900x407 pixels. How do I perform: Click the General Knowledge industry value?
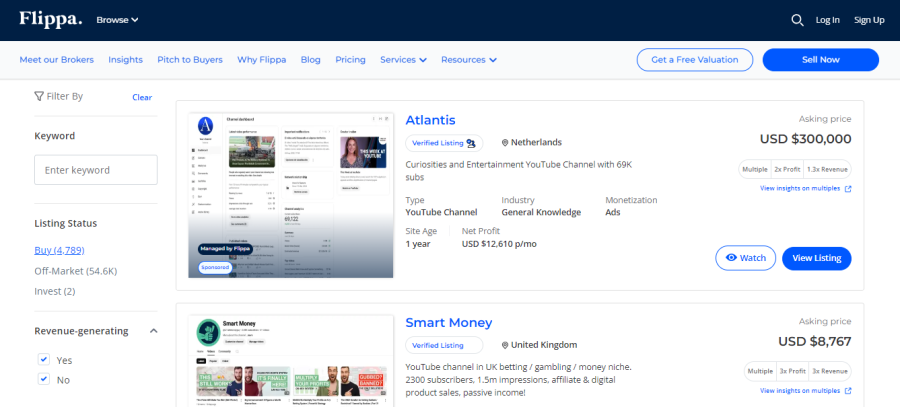(541, 212)
